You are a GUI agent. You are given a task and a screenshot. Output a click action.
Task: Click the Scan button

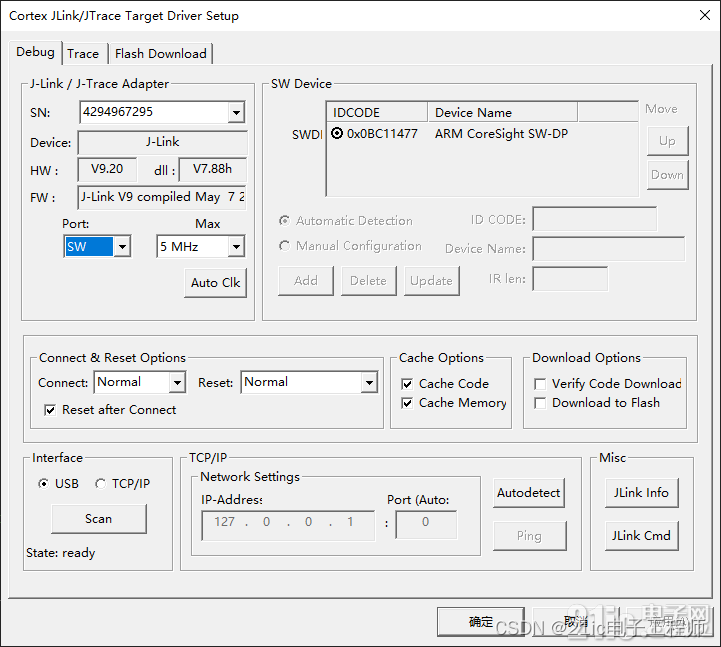tap(99, 519)
